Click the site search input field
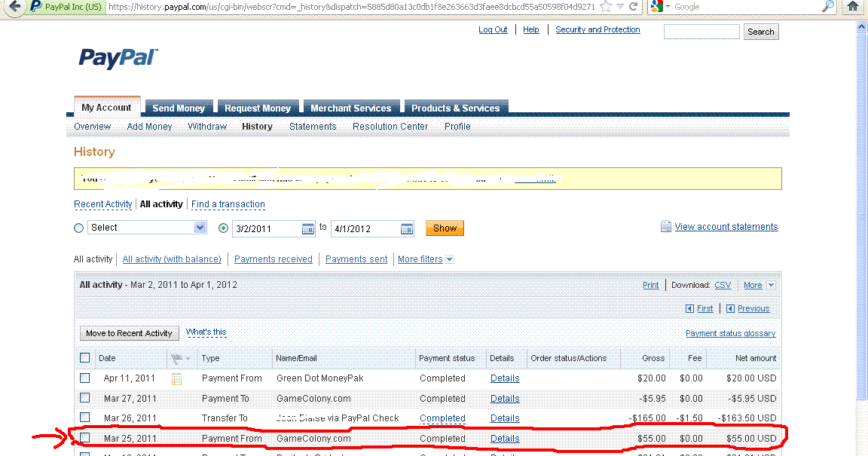 pyautogui.click(x=701, y=32)
